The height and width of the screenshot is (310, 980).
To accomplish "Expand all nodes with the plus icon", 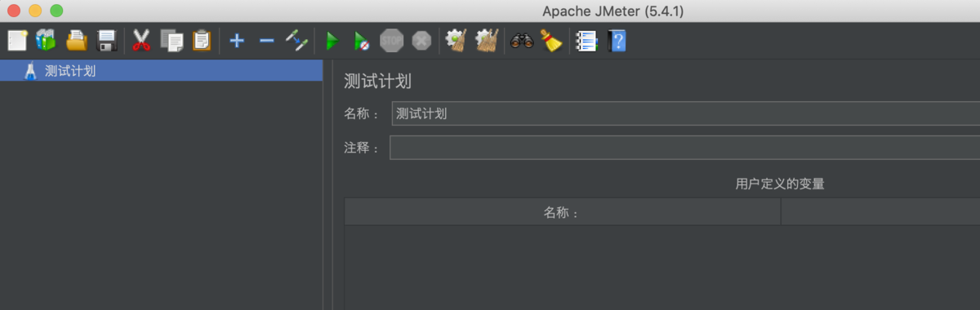I will coord(237,40).
